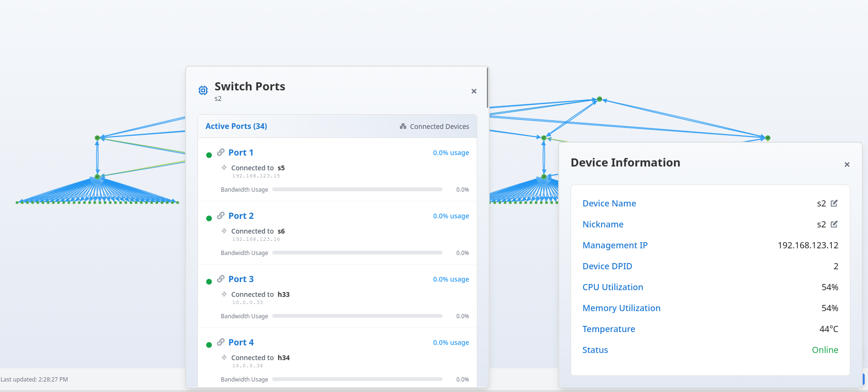The width and height of the screenshot is (868, 392).
Task: Edit the Device Name using pencil icon
Action: pyautogui.click(x=834, y=203)
